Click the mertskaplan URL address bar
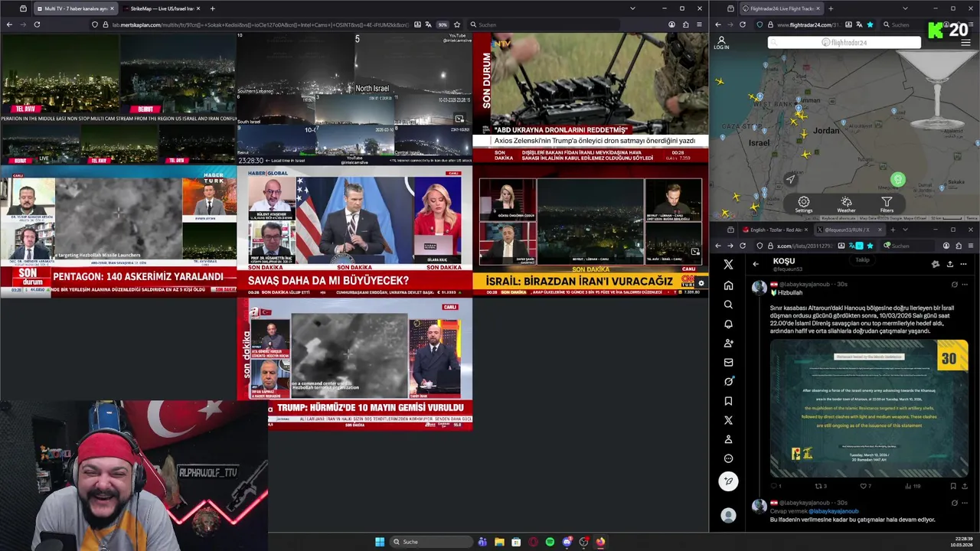The image size is (980, 551). (259, 24)
